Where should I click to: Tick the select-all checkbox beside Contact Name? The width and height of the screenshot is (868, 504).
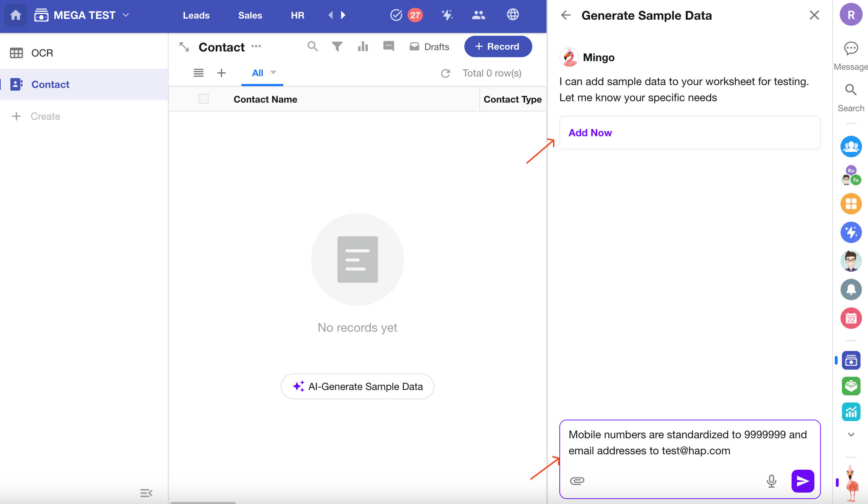(x=204, y=99)
